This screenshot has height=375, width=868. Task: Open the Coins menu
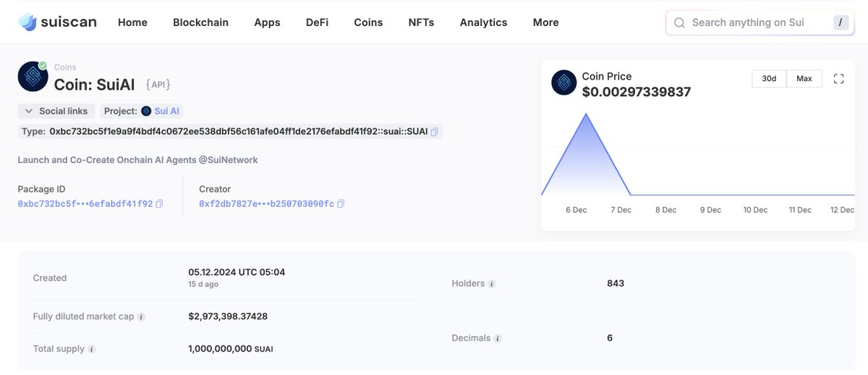[x=368, y=22]
